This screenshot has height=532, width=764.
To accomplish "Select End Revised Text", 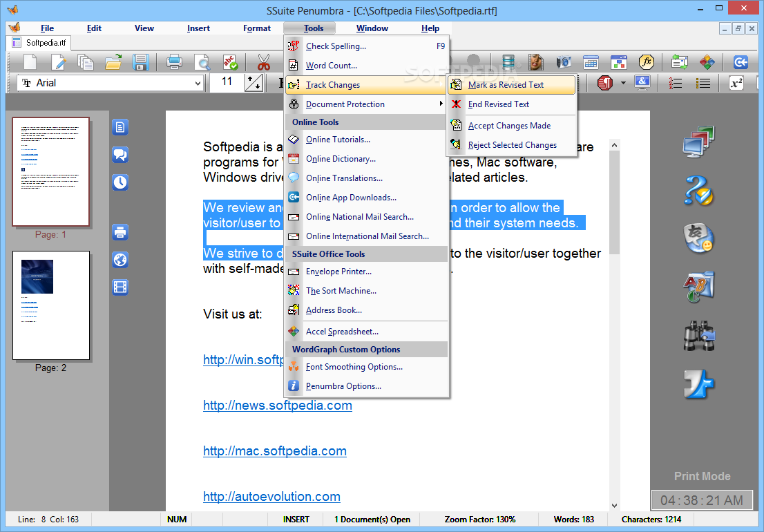I will (x=512, y=104).
